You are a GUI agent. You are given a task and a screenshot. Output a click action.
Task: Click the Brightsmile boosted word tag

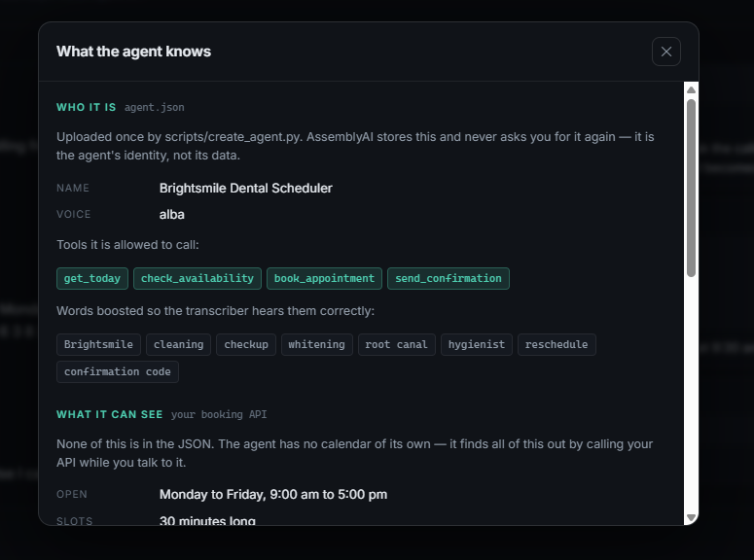(98, 344)
